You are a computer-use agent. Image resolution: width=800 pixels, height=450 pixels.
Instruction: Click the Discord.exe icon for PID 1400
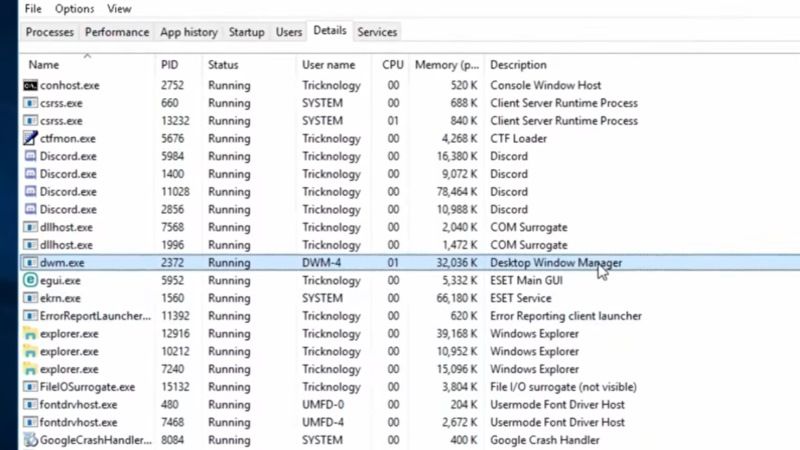pyautogui.click(x=30, y=174)
